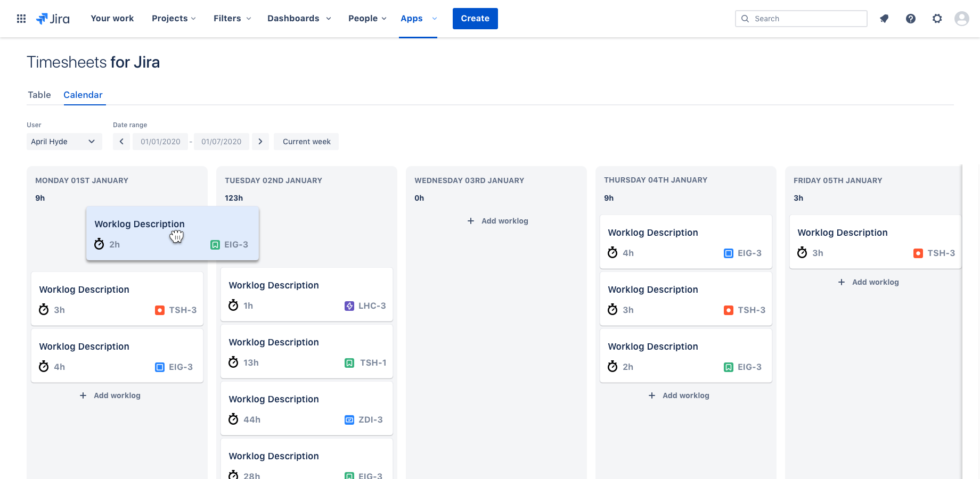Click the Wednesday 03rd January column header

469,180
